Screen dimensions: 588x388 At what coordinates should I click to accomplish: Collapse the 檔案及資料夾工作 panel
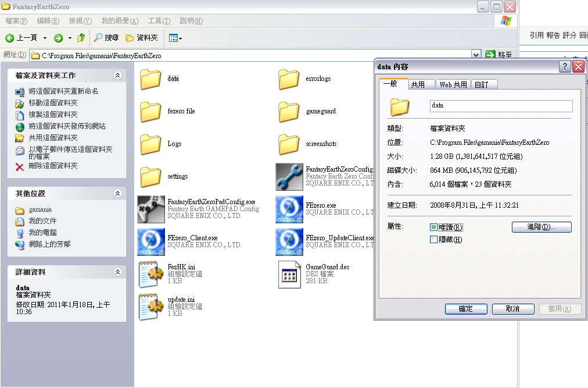(118, 75)
